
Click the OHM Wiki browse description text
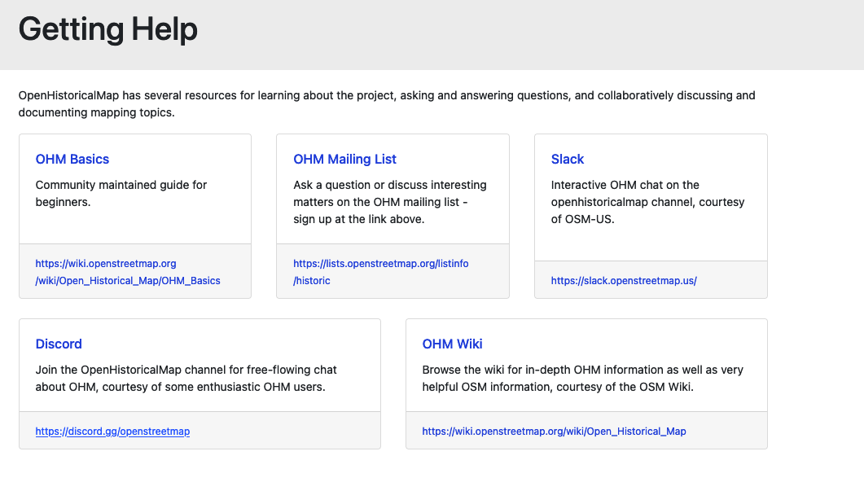coord(582,378)
